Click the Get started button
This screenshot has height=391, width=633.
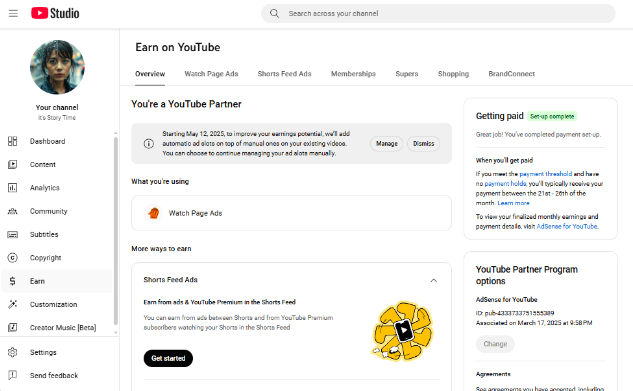click(168, 358)
